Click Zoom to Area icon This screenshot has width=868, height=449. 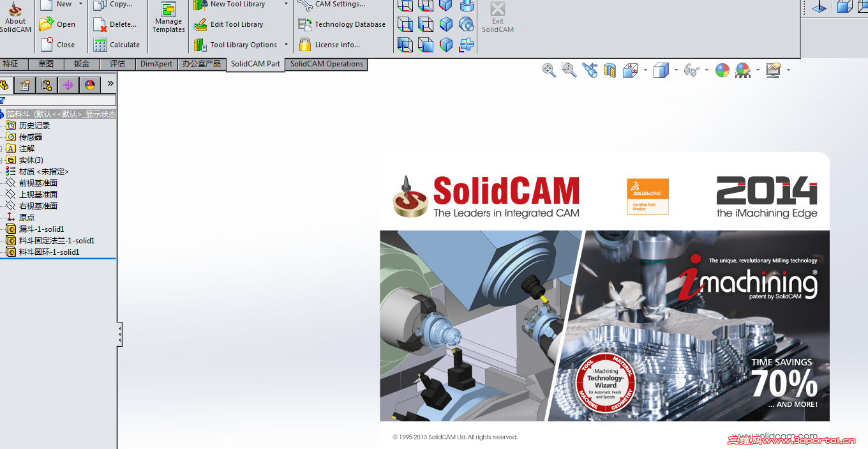click(569, 70)
